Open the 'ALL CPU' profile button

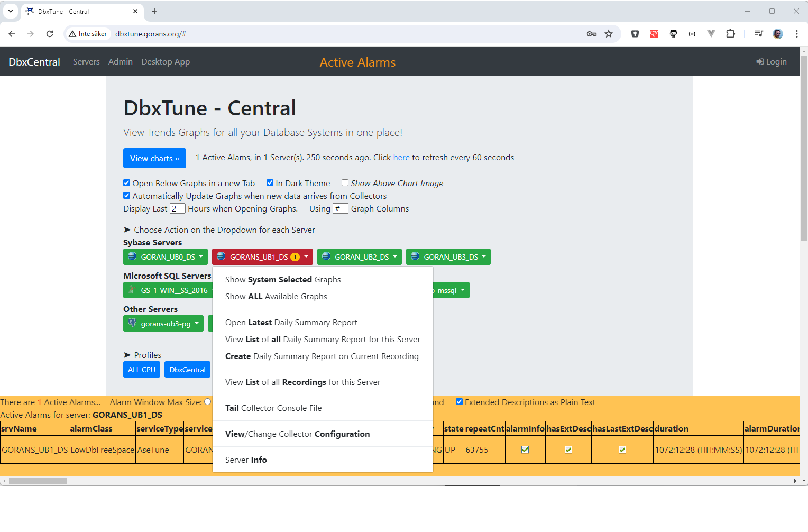pos(142,370)
